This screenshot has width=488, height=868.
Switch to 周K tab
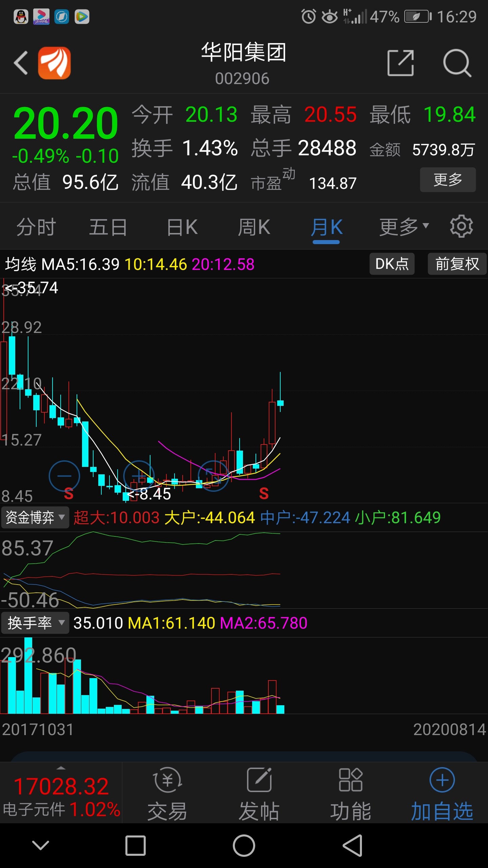point(254,227)
